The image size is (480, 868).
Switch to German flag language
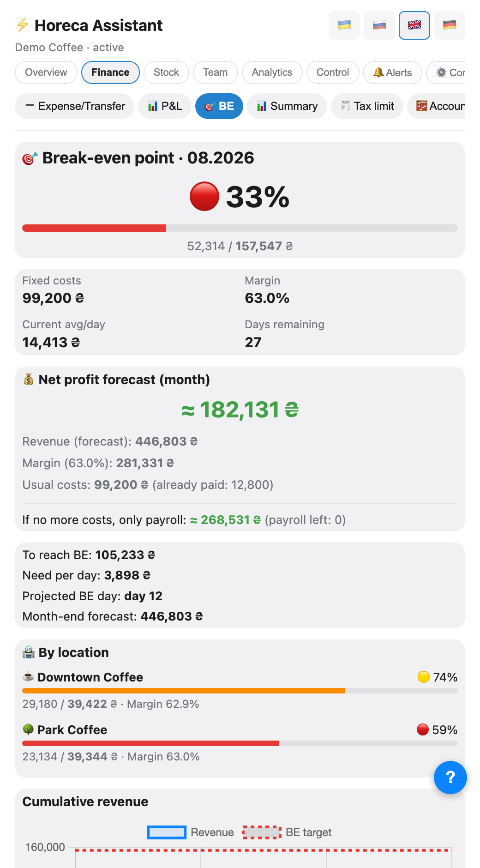click(449, 25)
